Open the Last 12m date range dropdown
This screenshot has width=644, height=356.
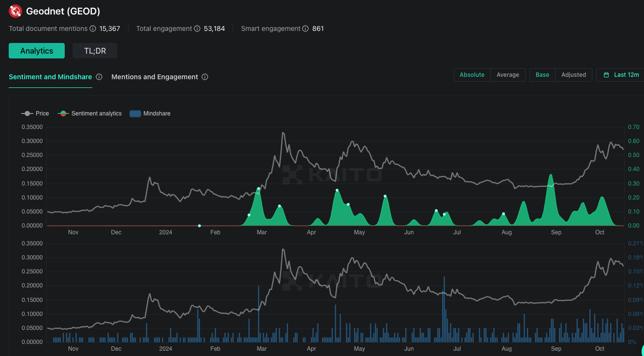coord(621,75)
